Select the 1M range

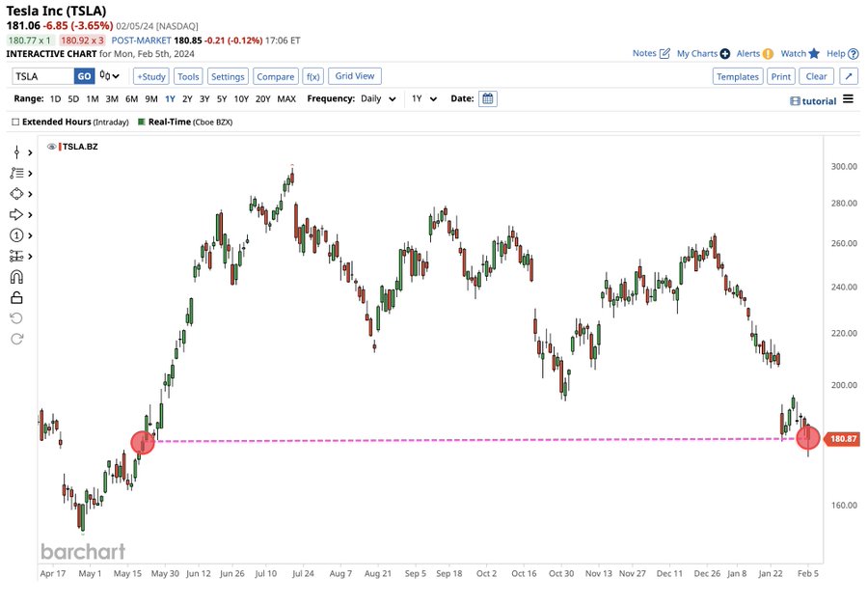point(92,99)
